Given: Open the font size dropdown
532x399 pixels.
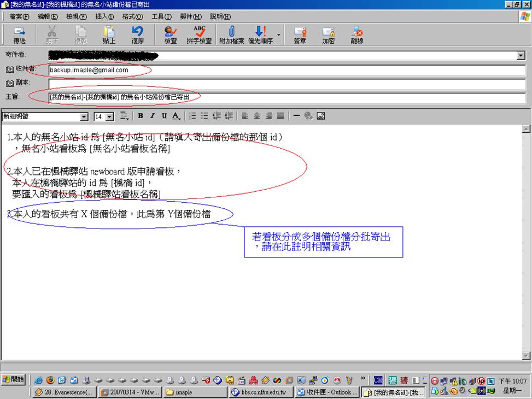Looking at the screenshot, I should click(x=110, y=116).
